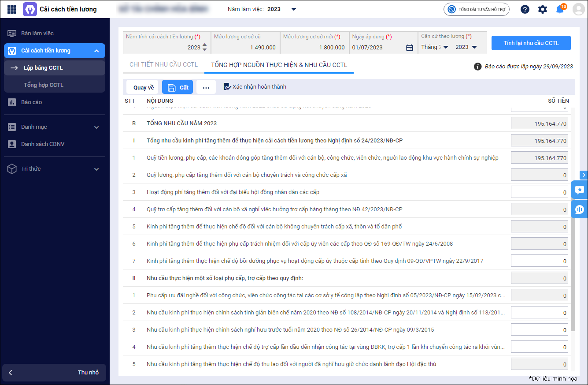
Task: Click the Cất save button
Action: point(178,87)
